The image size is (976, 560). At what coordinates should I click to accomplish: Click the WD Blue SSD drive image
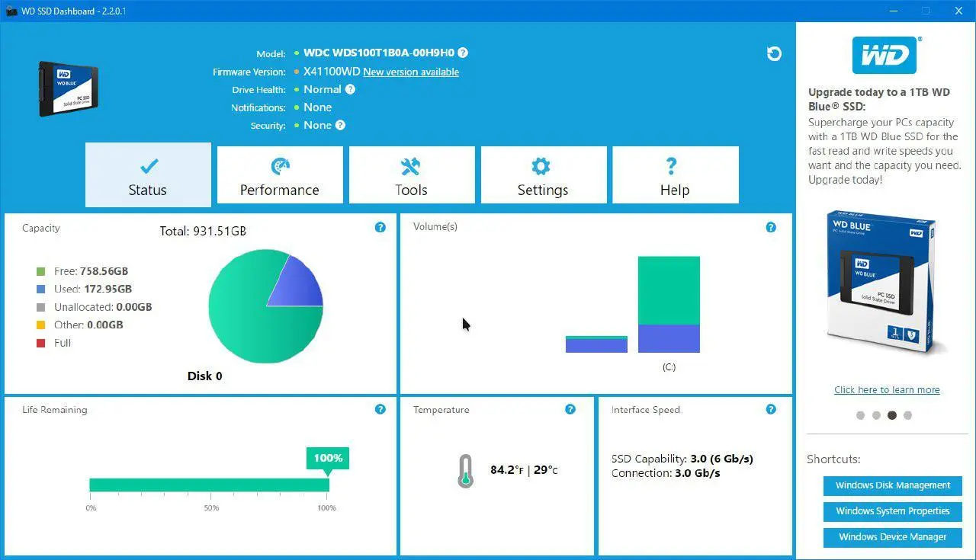click(69, 88)
